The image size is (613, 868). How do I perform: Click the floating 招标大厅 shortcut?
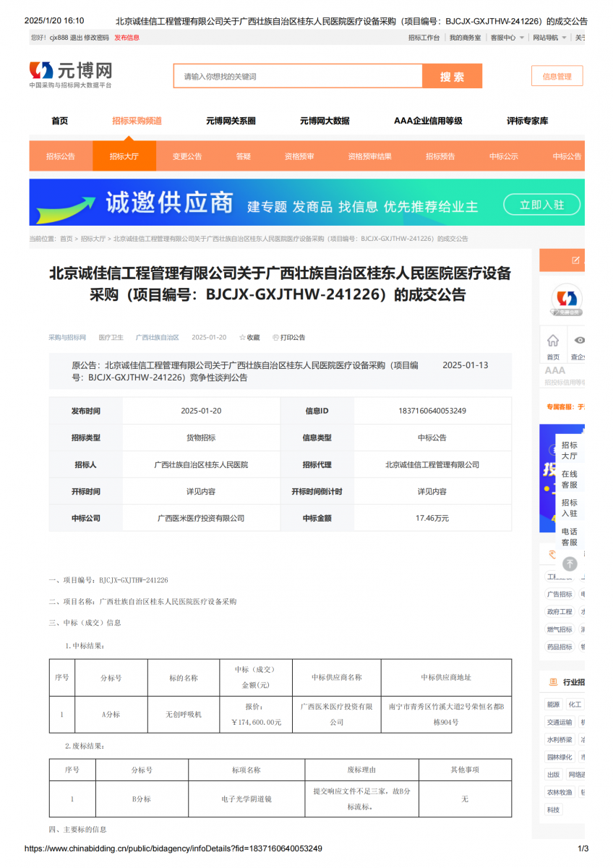(x=570, y=451)
